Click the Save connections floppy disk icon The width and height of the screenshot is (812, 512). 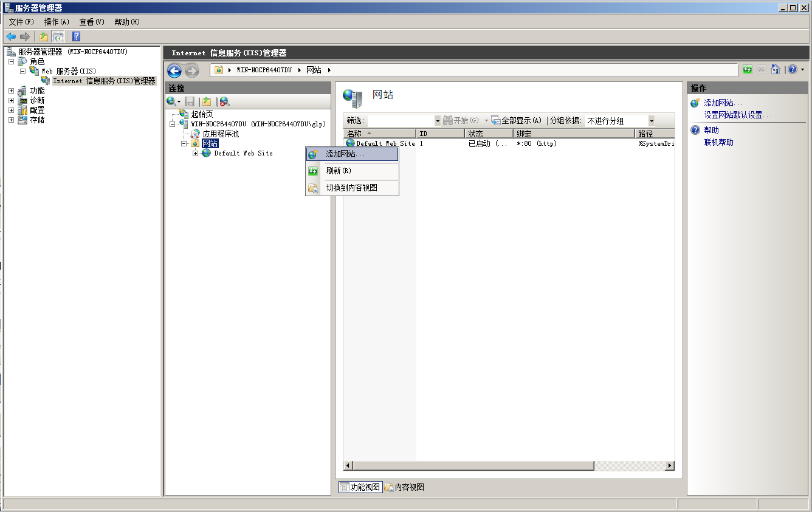190,102
